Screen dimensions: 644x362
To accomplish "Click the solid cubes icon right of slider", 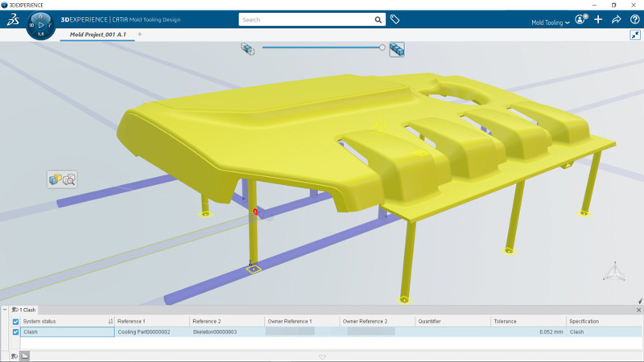I will [x=397, y=50].
